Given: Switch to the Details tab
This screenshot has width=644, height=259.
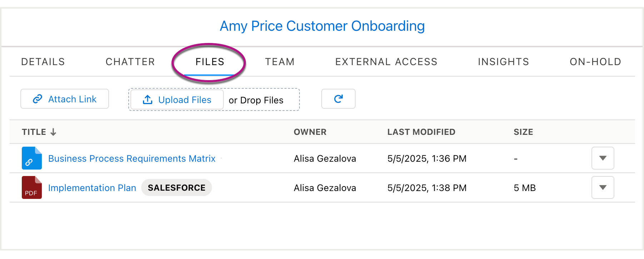Looking at the screenshot, I should tap(43, 62).
